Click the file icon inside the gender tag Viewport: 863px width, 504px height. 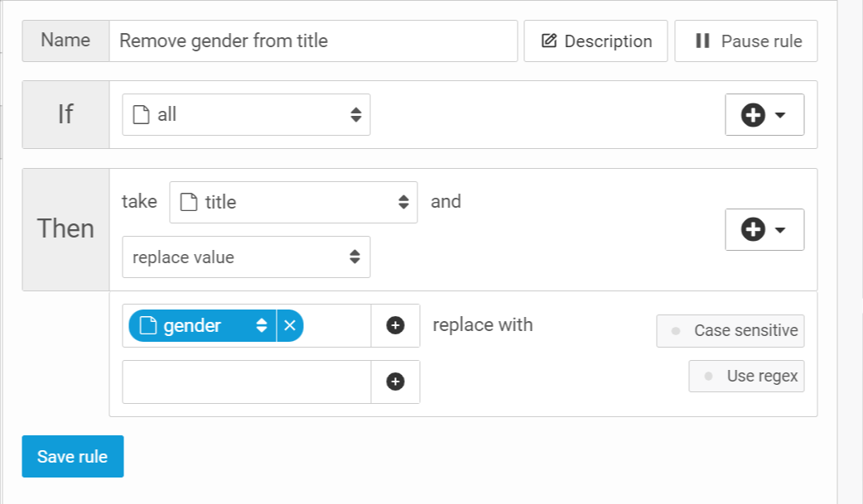(x=148, y=326)
